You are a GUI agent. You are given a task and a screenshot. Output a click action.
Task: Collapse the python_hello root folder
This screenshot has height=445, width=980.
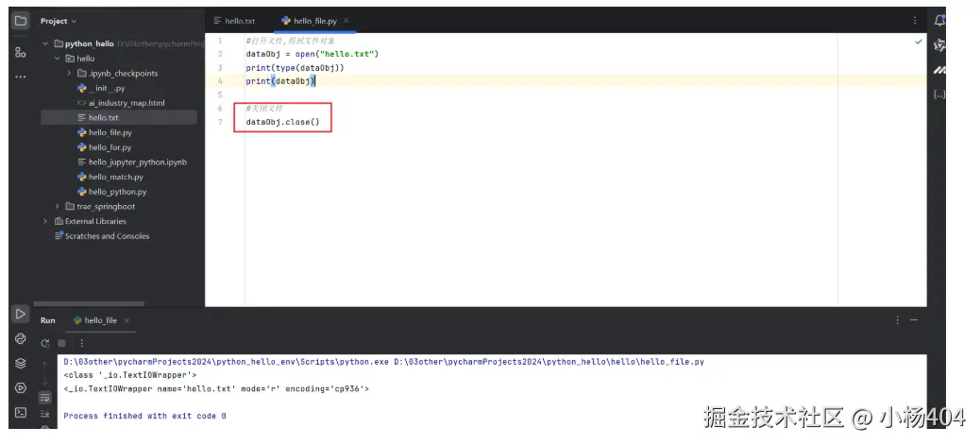pyautogui.click(x=45, y=43)
